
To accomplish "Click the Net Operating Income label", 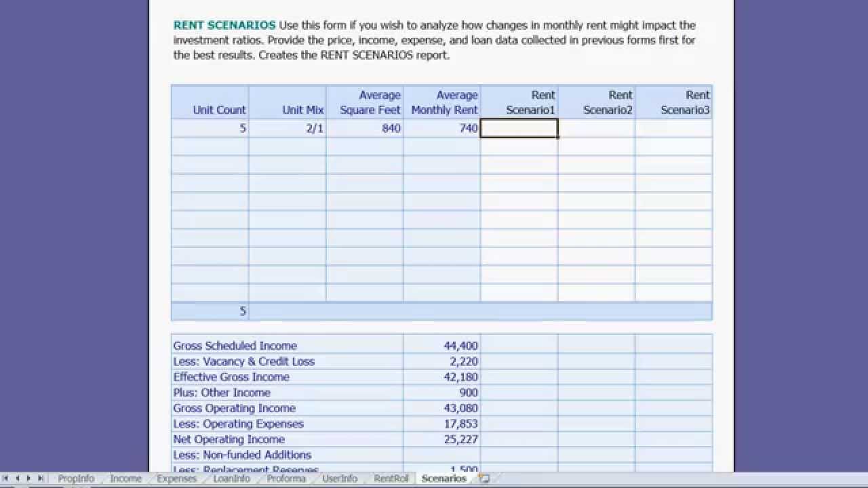I will [x=229, y=439].
